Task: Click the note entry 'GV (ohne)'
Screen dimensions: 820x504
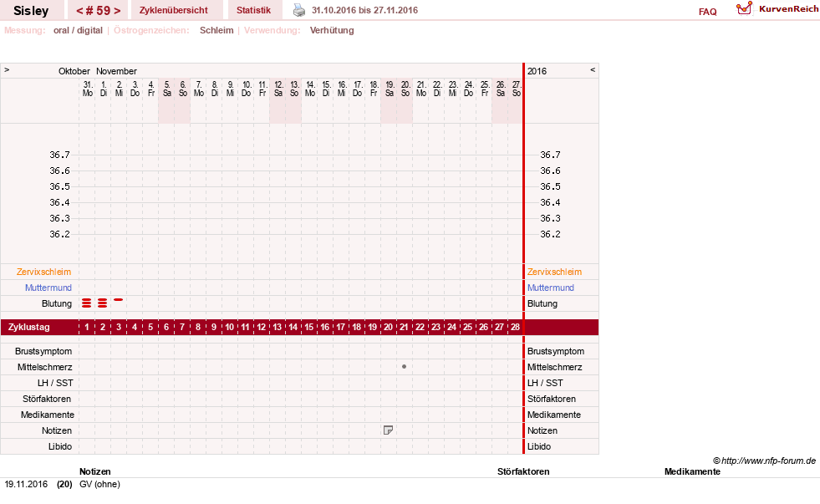Action: [x=99, y=484]
